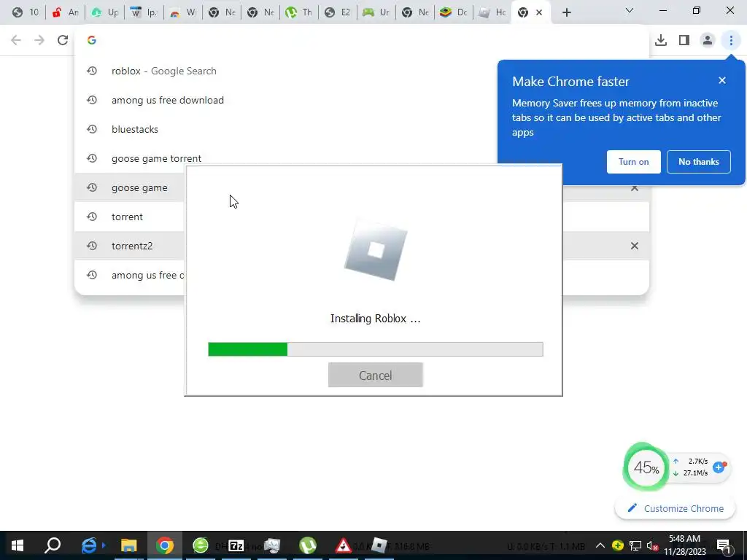747x560 pixels.
Task: Launch Internet Explorer from taskbar
Action: 90,545
